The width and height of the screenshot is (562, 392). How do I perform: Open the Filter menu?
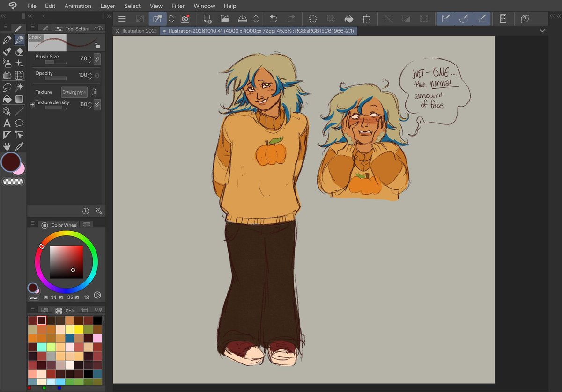tap(178, 6)
